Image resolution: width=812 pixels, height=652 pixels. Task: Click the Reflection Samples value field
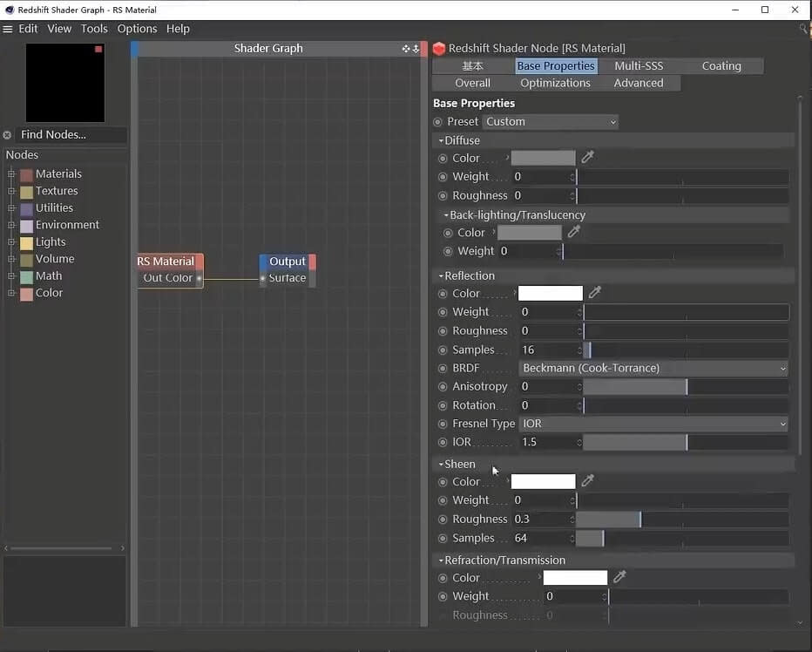551,350
